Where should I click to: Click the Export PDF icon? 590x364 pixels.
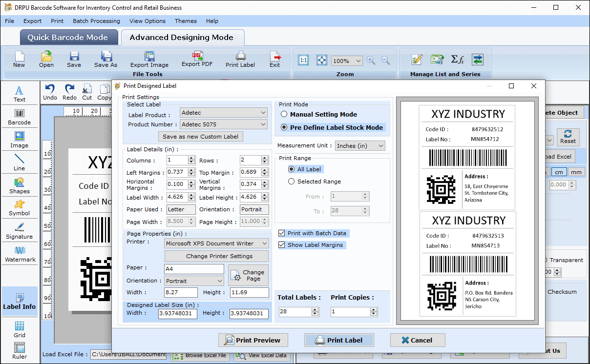(x=197, y=59)
